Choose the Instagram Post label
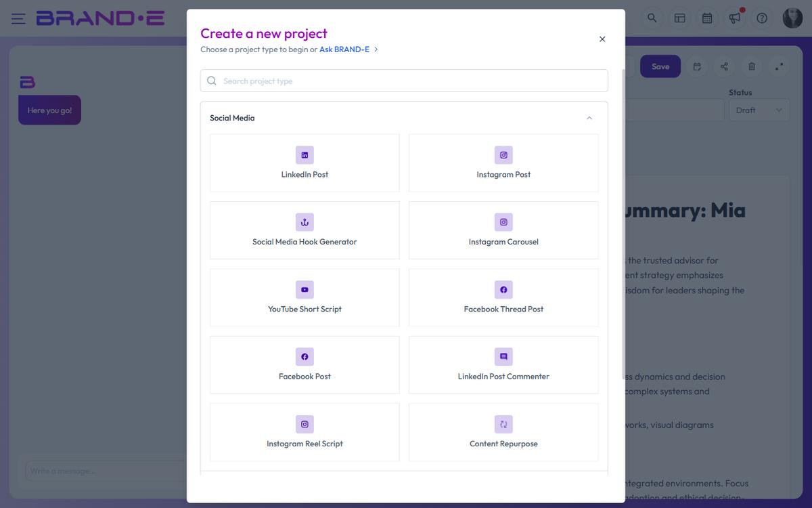The height and width of the screenshot is (508, 812). 503,175
